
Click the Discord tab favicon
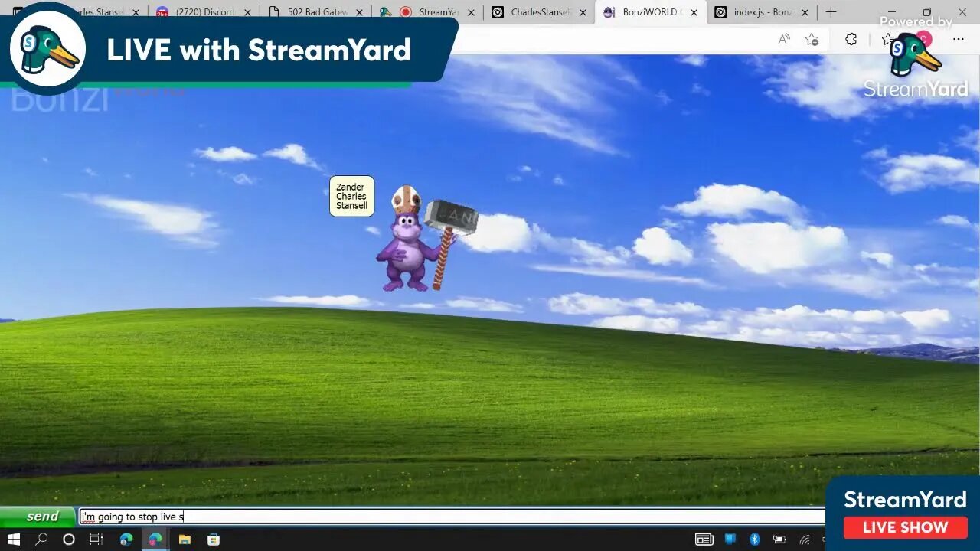[x=162, y=12]
